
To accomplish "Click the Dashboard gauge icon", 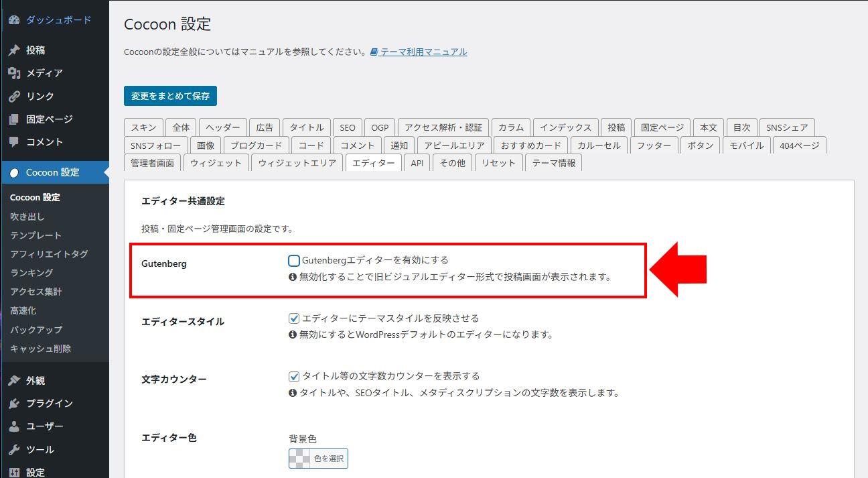I will click(x=14, y=20).
